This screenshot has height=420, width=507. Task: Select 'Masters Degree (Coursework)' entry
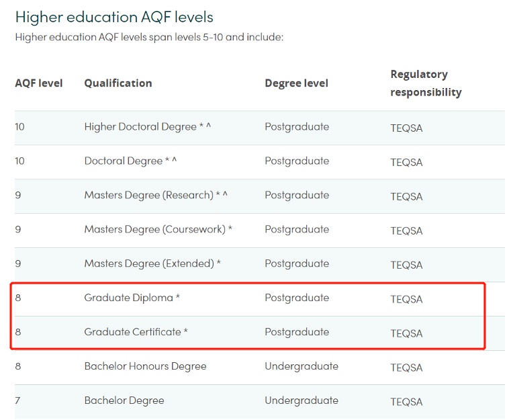[x=158, y=229]
